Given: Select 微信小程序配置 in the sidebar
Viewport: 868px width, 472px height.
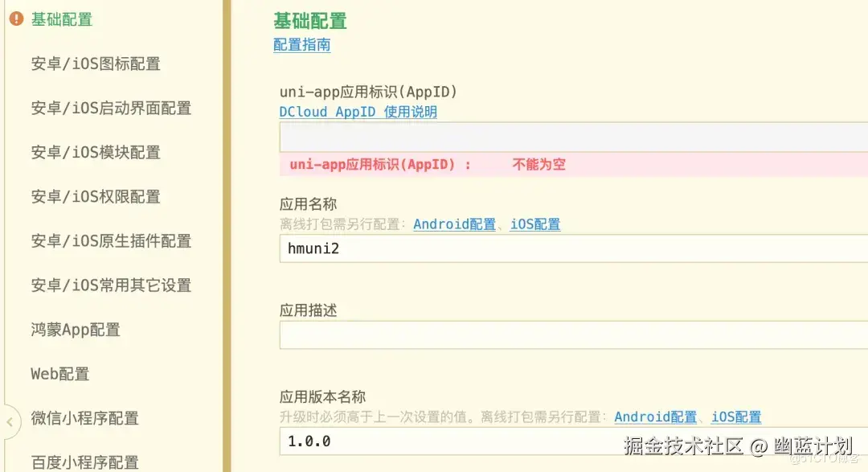Looking at the screenshot, I should click(x=84, y=418).
